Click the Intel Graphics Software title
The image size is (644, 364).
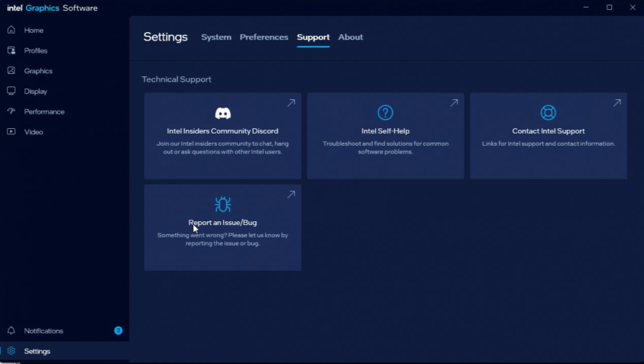52,8
